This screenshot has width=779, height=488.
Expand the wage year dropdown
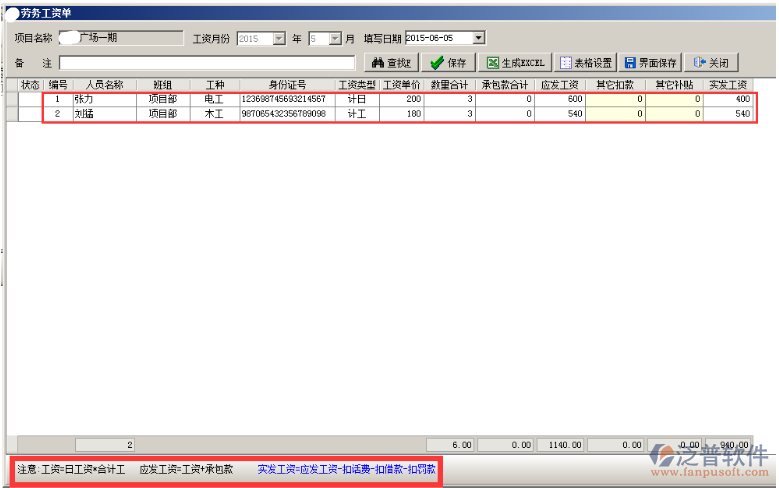tap(279, 38)
